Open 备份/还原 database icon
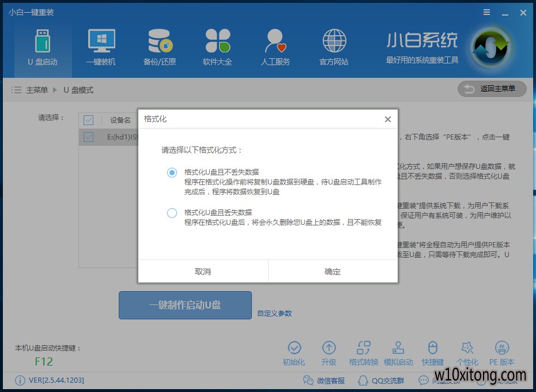The height and width of the screenshot is (392, 536). (160, 42)
